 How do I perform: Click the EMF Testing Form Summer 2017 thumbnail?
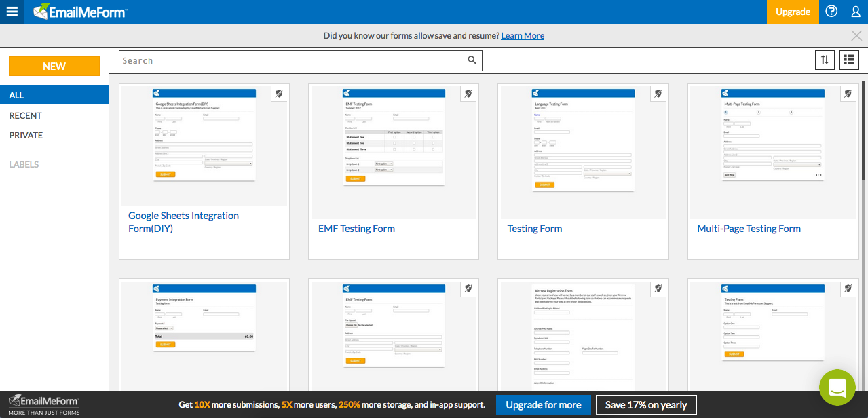coord(394,153)
